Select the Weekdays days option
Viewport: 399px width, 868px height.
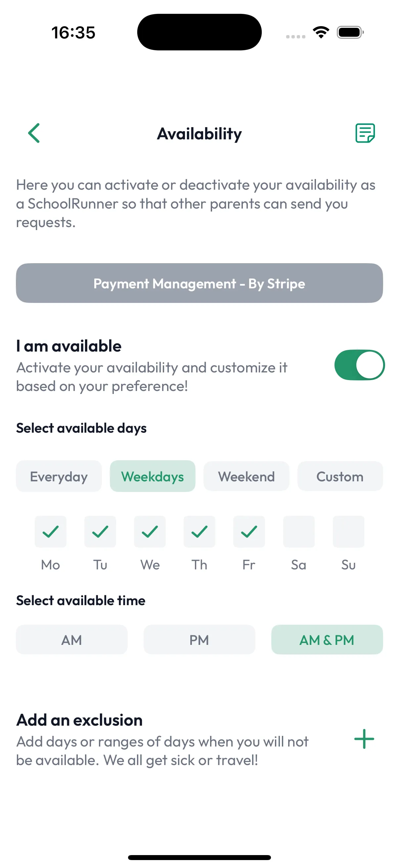153,476
